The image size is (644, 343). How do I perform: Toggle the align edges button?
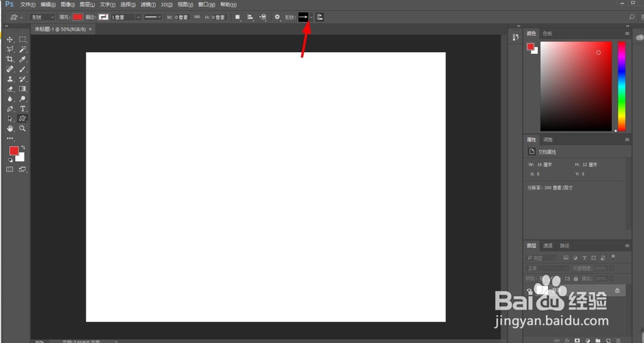319,17
